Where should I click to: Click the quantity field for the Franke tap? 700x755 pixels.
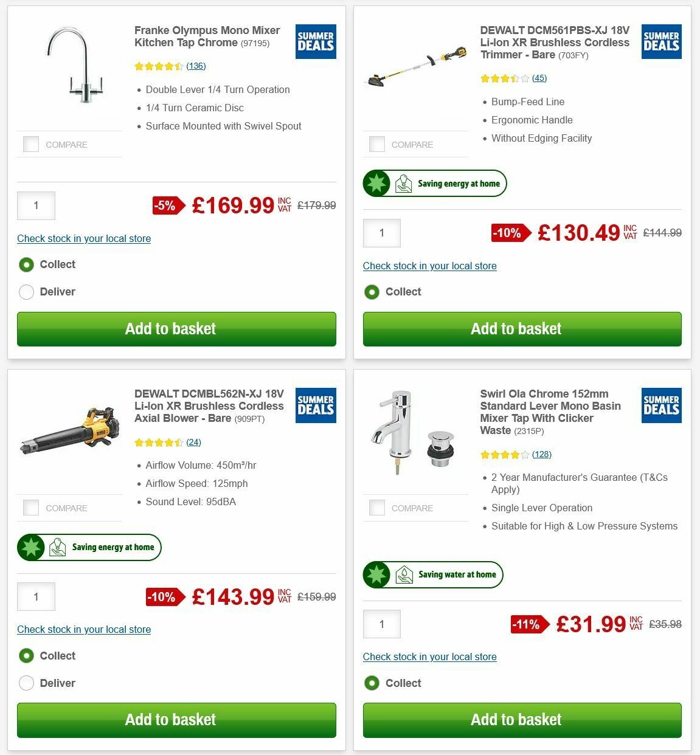point(36,205)
